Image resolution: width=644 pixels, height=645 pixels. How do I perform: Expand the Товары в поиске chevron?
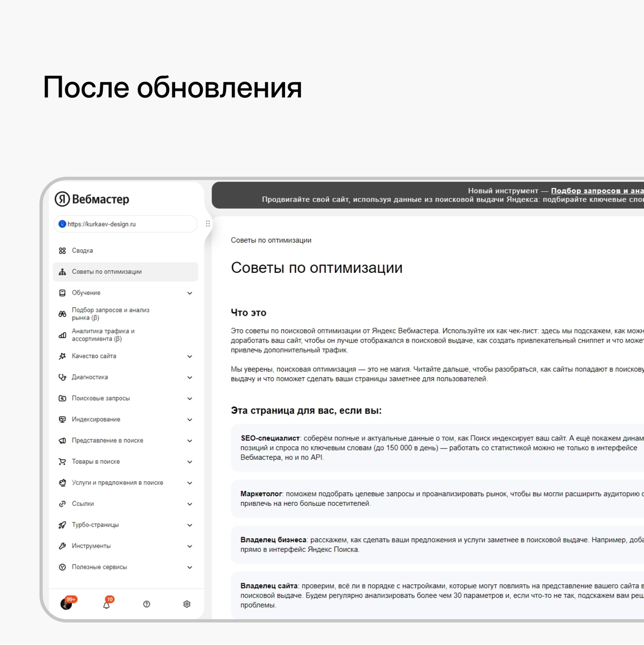pos(189,462)
